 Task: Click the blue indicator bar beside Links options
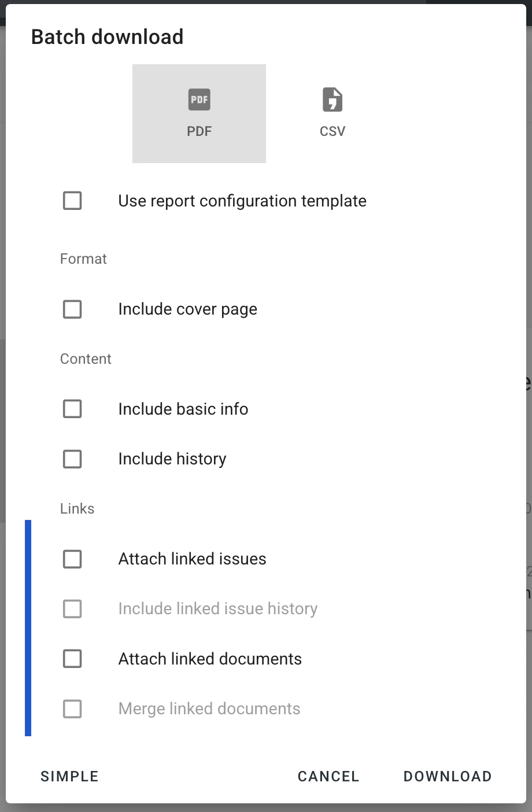point(27,628)
